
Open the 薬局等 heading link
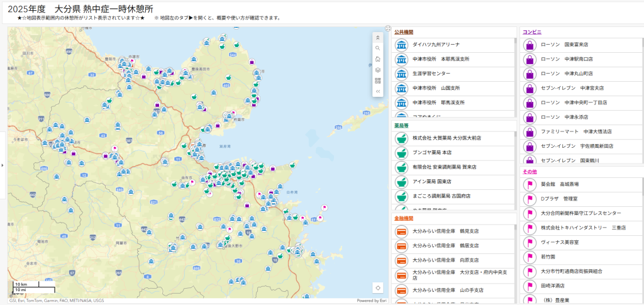[x=401, y=125]
